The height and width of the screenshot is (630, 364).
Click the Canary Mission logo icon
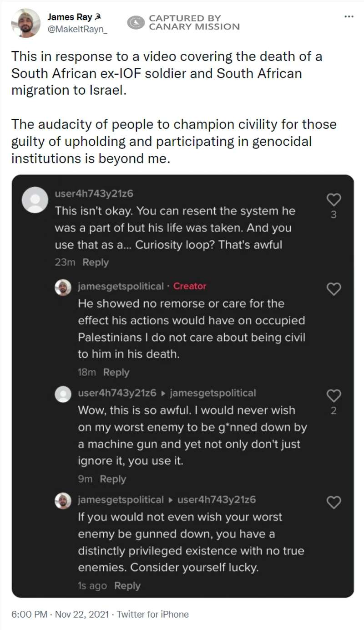point(135,23)
